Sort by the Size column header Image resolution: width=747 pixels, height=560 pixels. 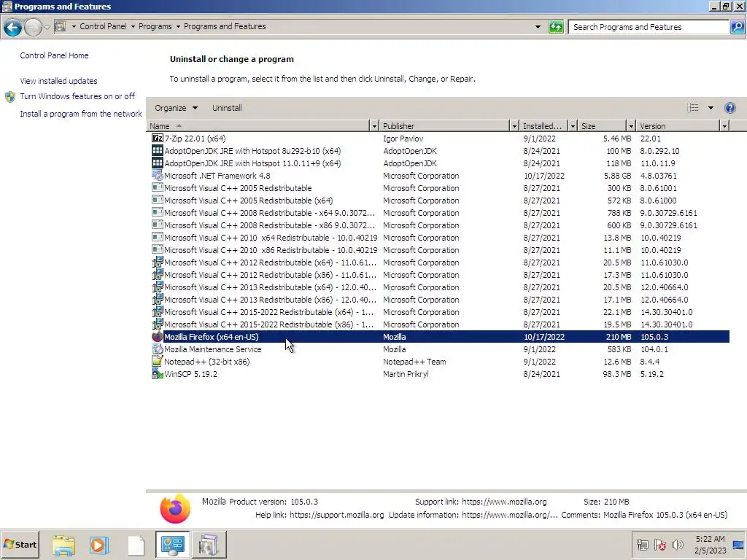602,126
